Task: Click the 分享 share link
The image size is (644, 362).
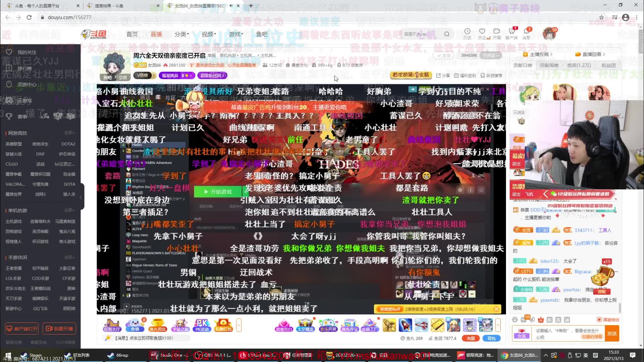Action: pyautogui.click(x=443, y=76)
